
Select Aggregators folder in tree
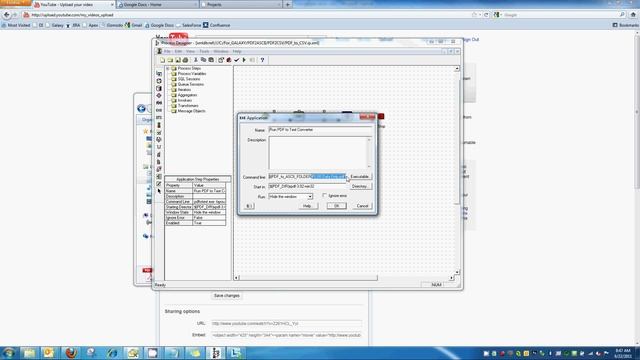187,95
